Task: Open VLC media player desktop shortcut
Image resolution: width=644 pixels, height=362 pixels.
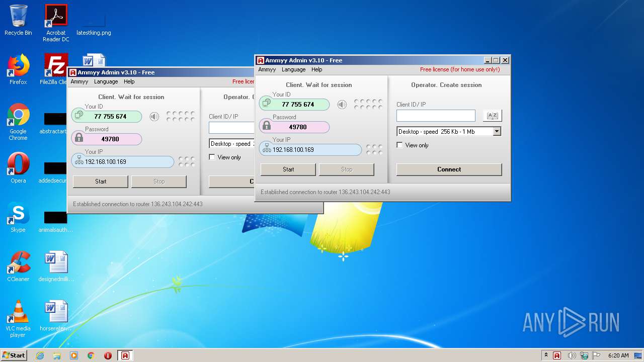Action: coord(18,319)
